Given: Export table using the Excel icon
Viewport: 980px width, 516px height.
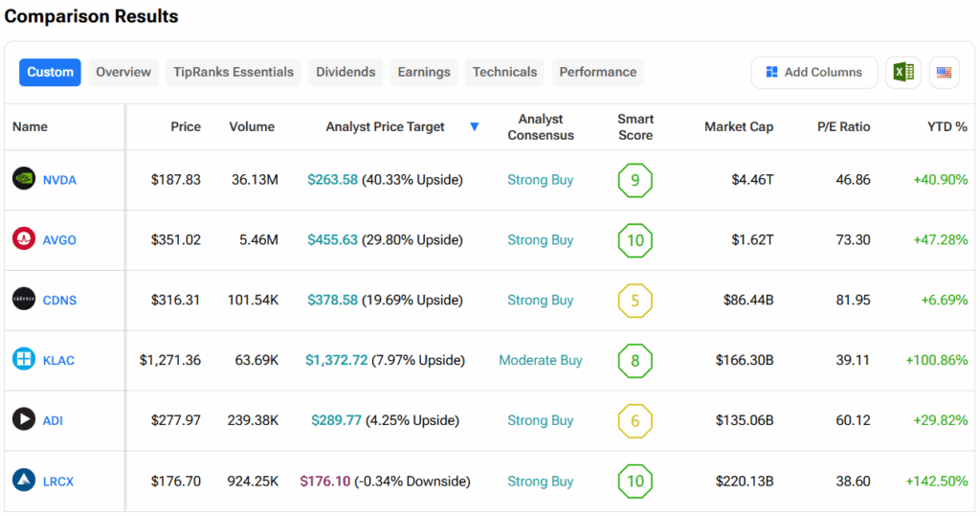Looking at the screenshot, I should [902, 73].
